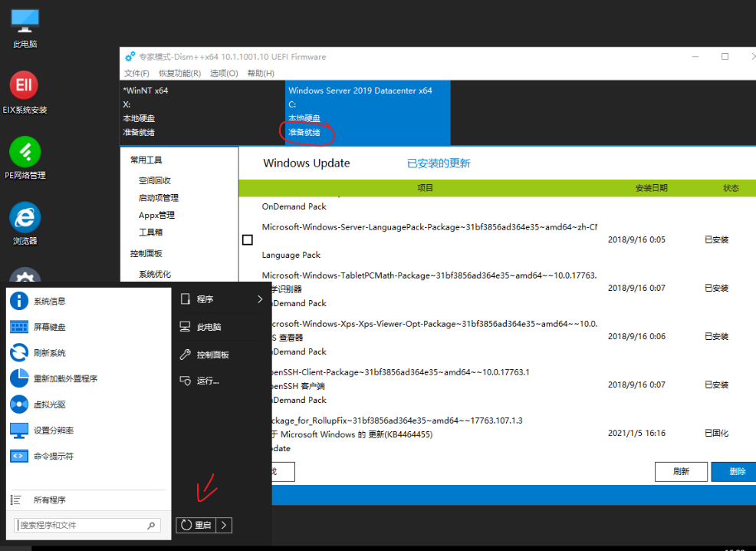Click the 虚拟光驱 disc icon

[x=19, y=404]
